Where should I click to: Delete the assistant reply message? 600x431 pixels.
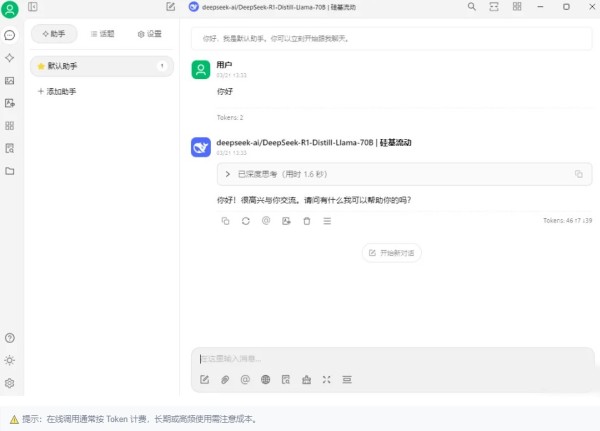[x=307, y=221]
